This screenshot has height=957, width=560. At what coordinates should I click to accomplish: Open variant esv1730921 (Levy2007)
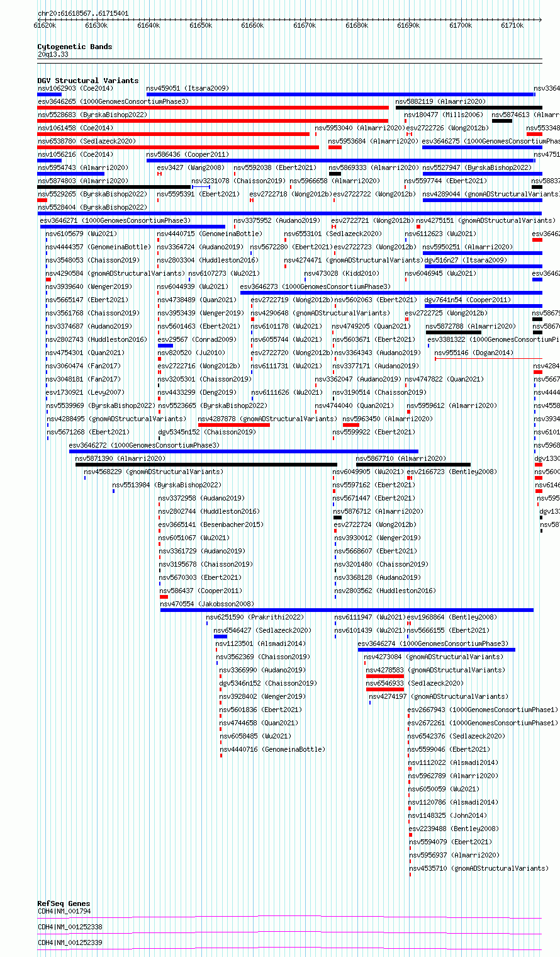[85, 393]
